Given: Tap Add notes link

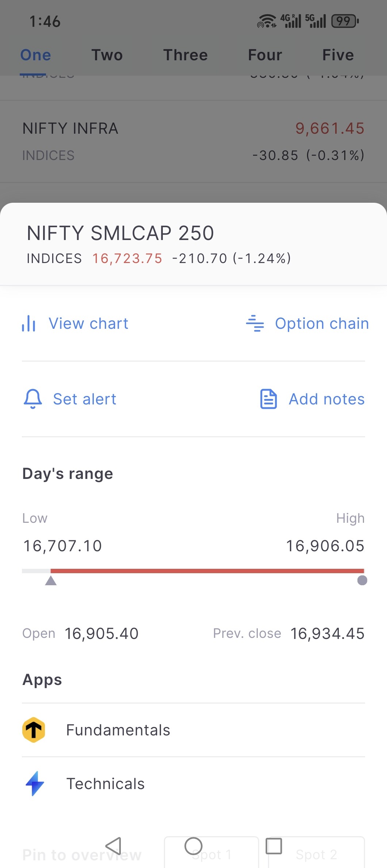Looking at the screenshot, I should 326,399.
